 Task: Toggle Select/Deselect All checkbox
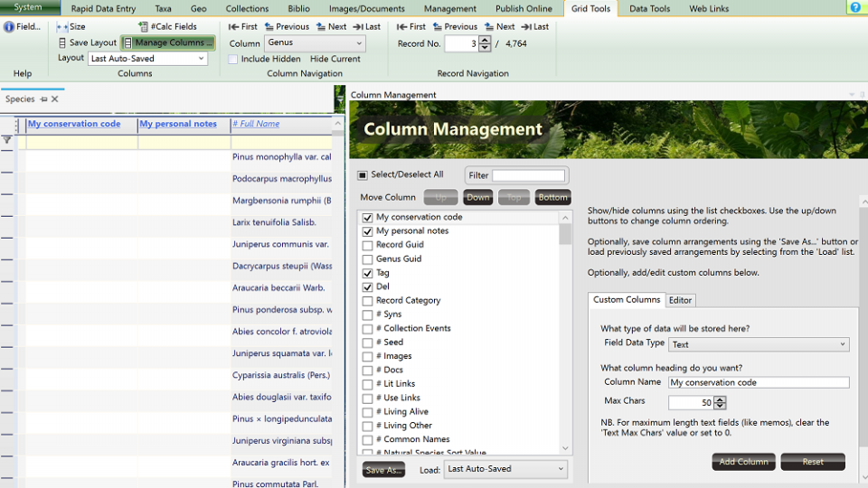363,175
